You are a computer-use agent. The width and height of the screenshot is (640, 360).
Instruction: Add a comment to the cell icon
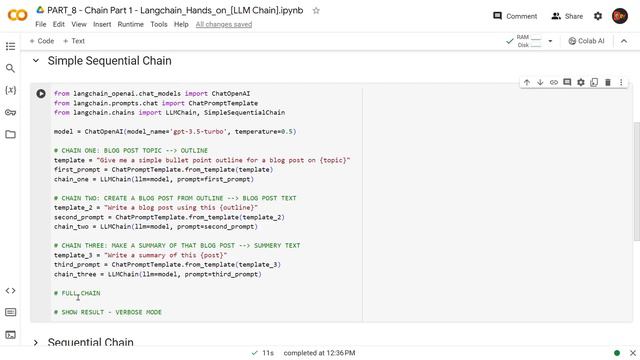point(567,82)
